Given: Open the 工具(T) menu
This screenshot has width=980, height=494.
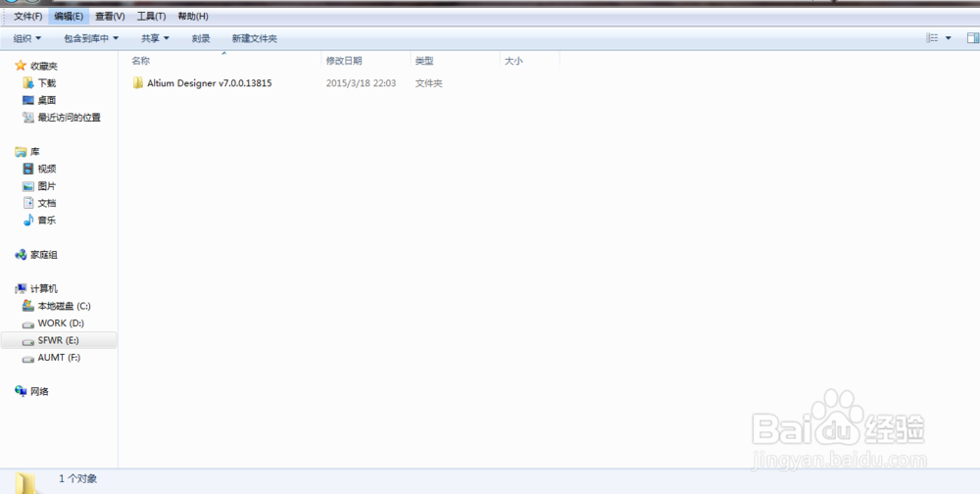Looking at the screenshot, I should 151,17.
